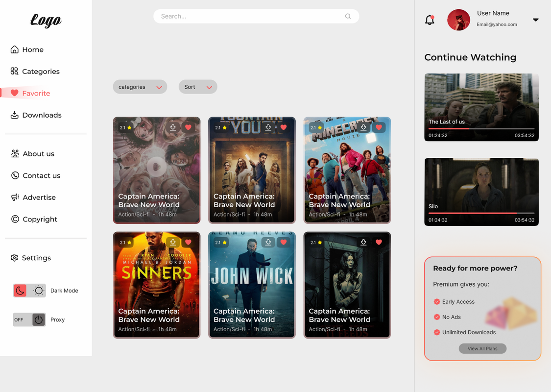
Task: Open Settings
Action: click(30, 258)
